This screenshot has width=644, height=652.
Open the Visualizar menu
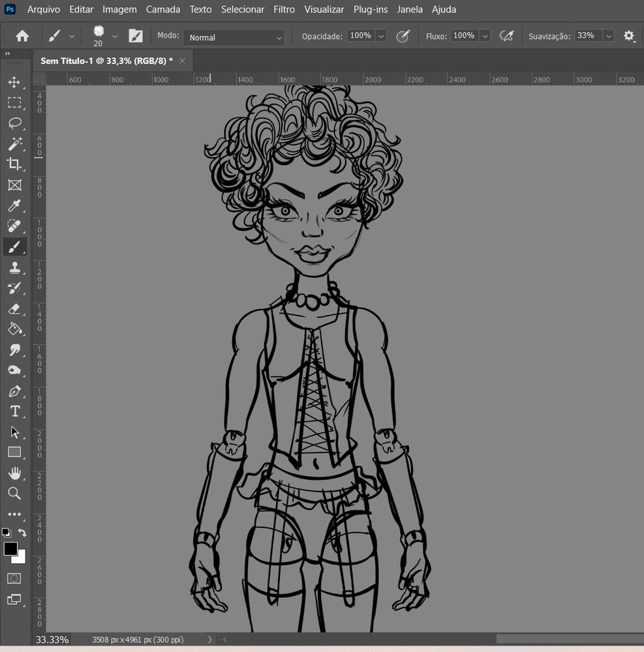click(324, 9)
